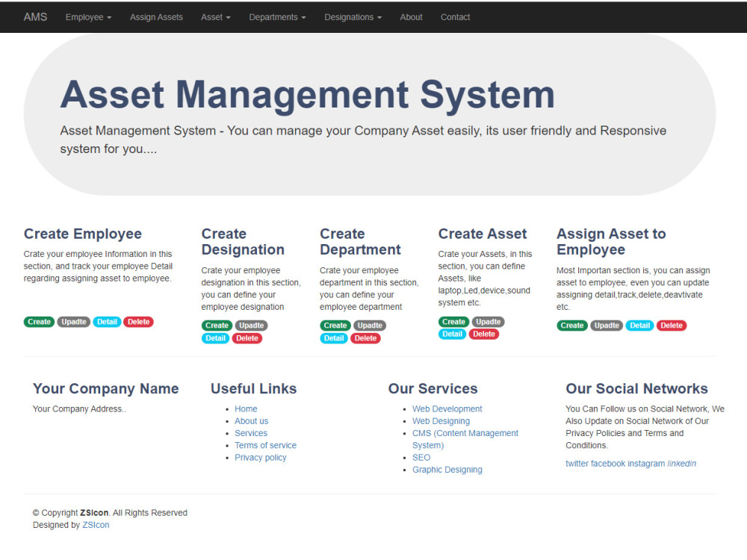Click Delete badge under Create Designation
Image resolution: width=747 pixels, height=560 pixels.
pos(247,338)
